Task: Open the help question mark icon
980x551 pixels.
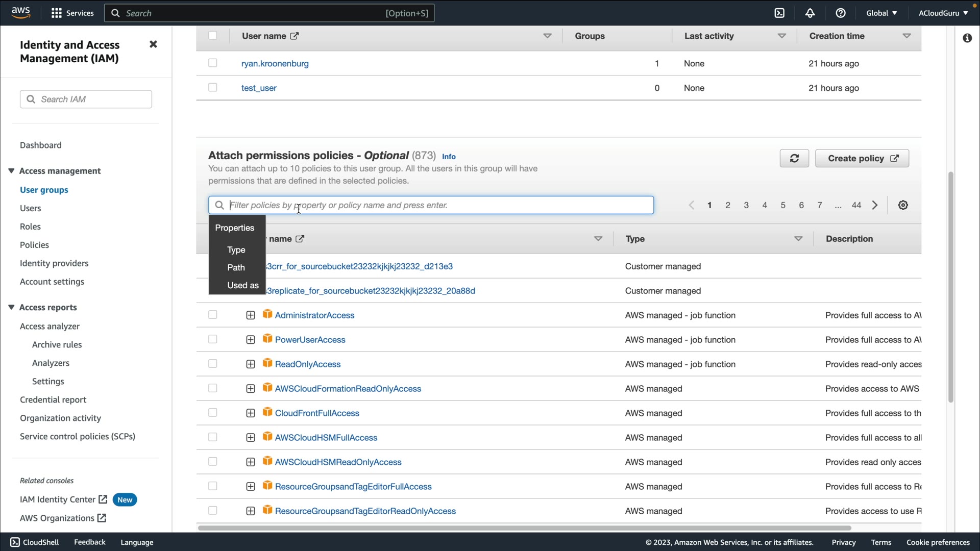Action: pos(841,13)
